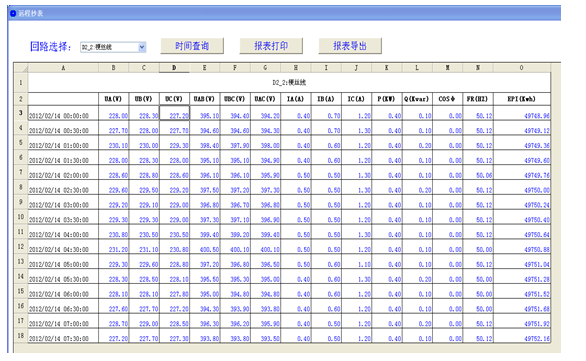Click the 报表打印 button
586x361 pixels.
coord(271,46)
